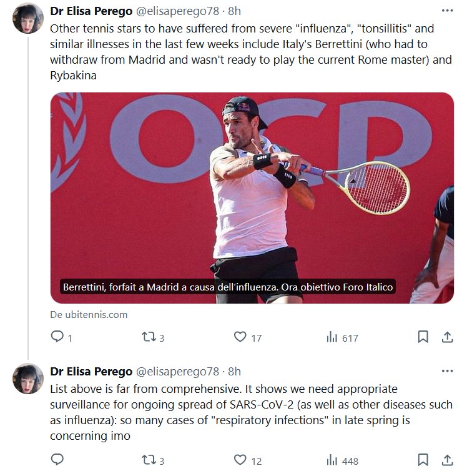Like the tweet with 12 likes
This screenshot has width=467, height=476.
point(240,460)
